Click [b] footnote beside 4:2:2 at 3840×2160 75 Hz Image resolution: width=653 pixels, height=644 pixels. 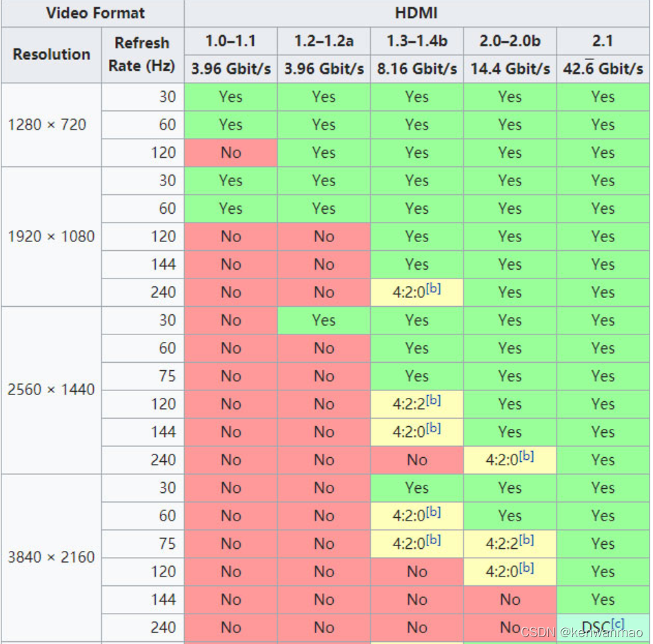click(x=526, y=539)
